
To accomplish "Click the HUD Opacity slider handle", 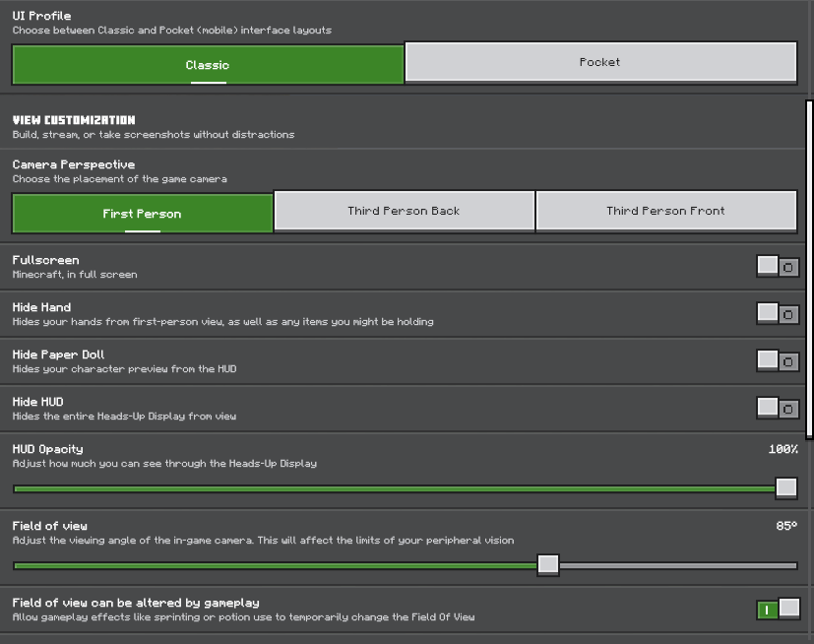I will pos(786,487).
